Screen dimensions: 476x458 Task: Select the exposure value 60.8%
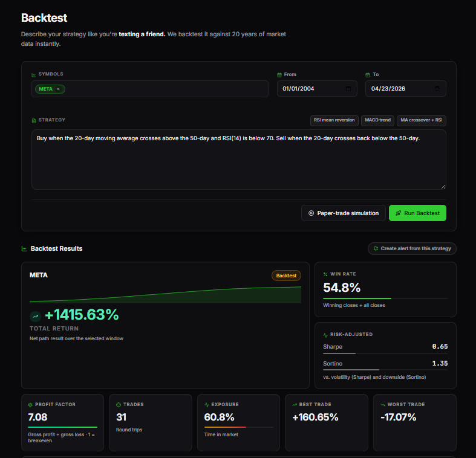coord(219,418)
